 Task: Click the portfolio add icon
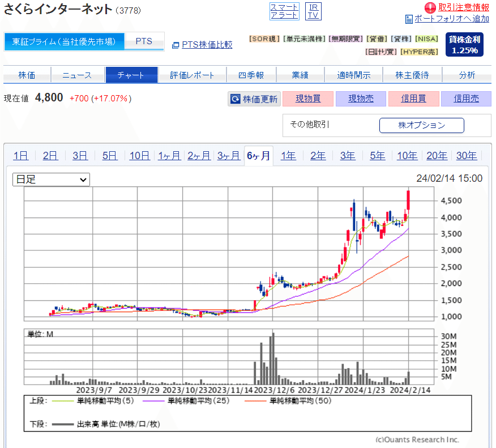409,19
